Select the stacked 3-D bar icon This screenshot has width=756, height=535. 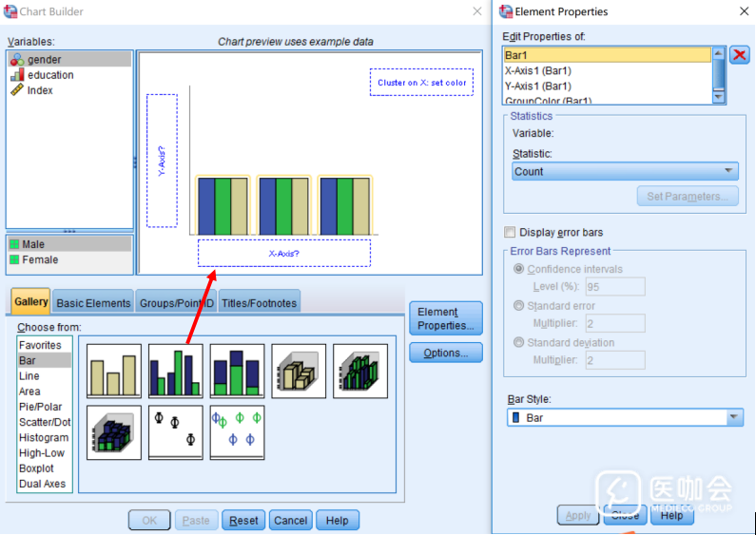[x=113, y=432]
